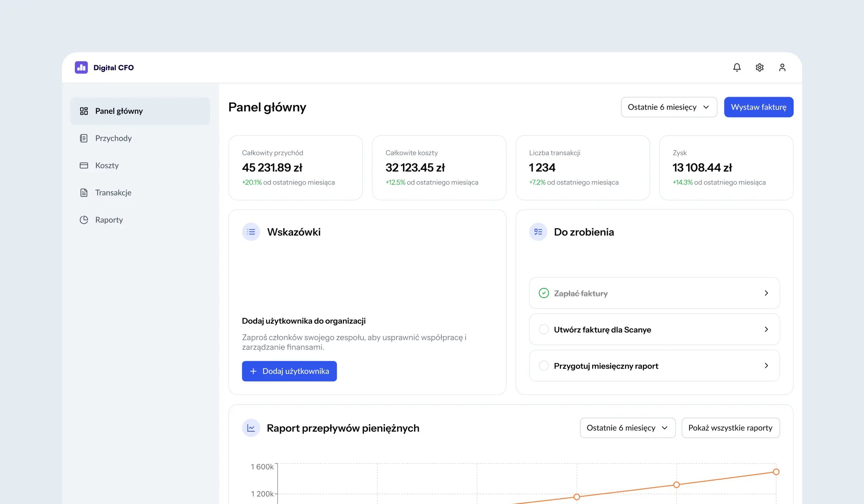Check off Utwórz fakturę dla Scanye
The width and height of the screenshot is (864, 504).
tap(544, 329)
